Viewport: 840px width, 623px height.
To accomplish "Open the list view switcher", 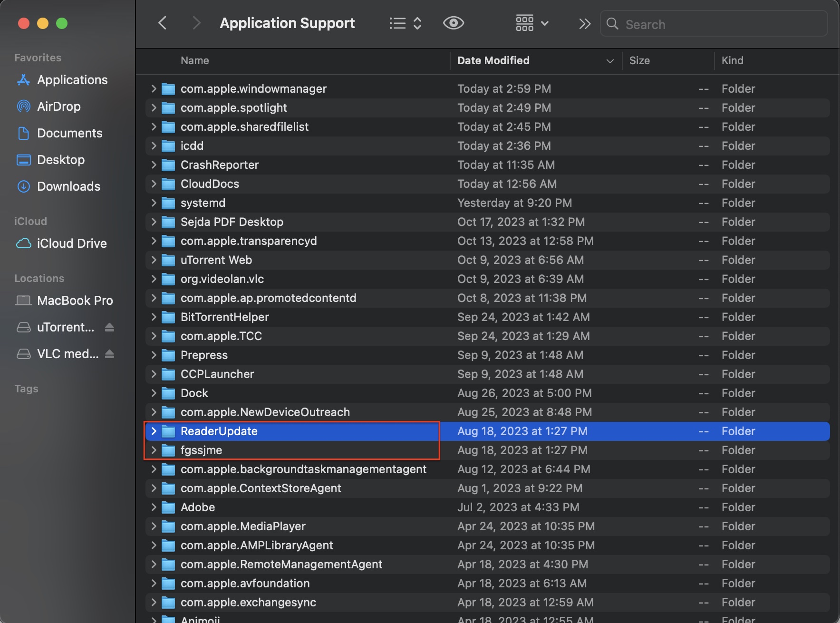I will 405,23.
